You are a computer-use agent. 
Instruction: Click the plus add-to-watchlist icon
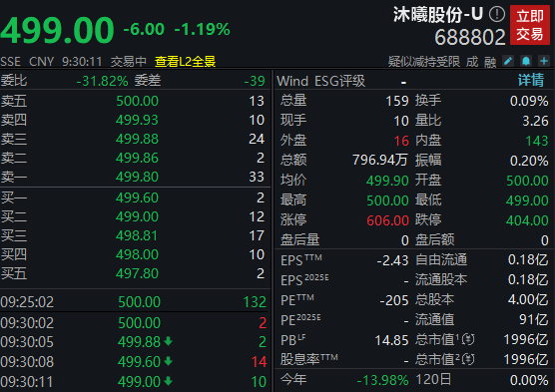[544, 61]
